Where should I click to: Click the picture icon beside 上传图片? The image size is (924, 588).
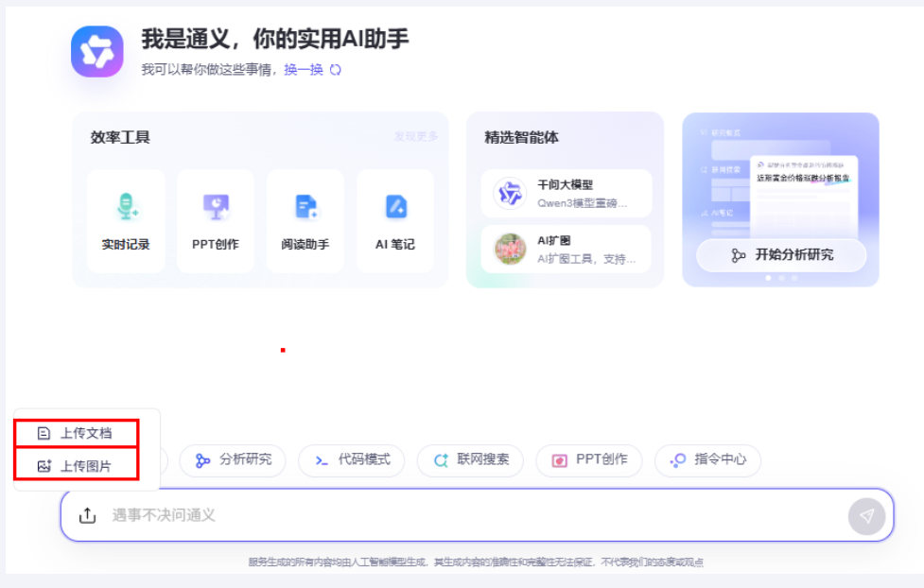pyautogui.click(x=44, y=466)
